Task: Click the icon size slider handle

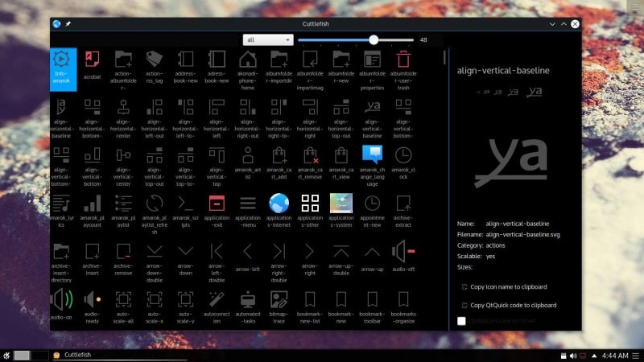Action: 374,39
